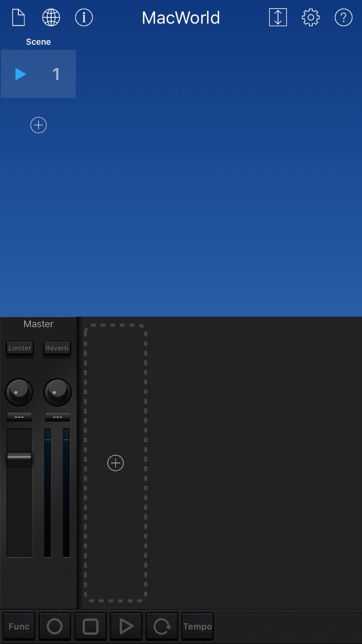Click the Scene column header
This screenshot has width=362, height=644.
click(x=39, y=42)
